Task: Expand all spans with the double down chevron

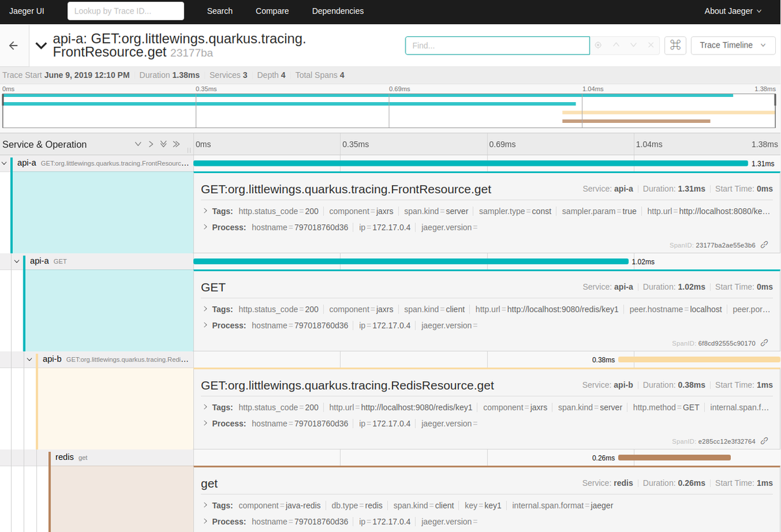Action: pos(163,144)
